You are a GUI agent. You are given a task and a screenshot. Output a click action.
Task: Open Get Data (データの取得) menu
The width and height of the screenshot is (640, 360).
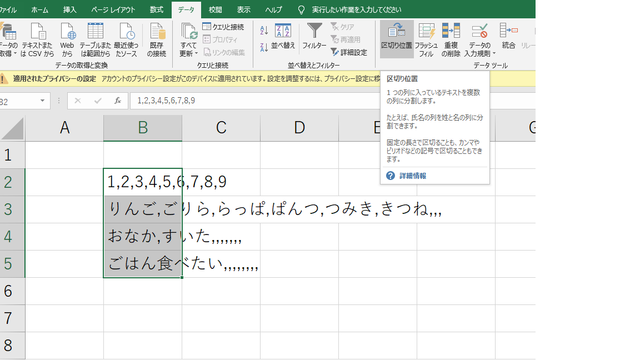(x=8, y=39)
